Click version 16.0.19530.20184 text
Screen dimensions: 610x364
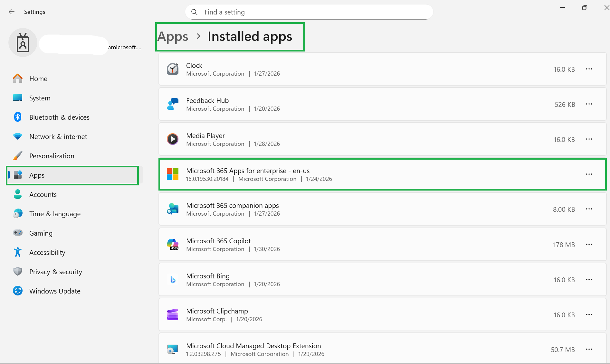pos(207,179)
